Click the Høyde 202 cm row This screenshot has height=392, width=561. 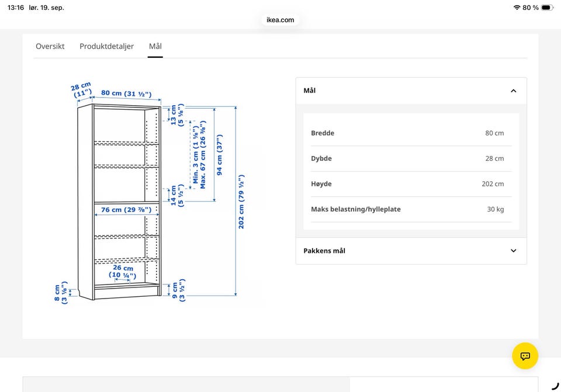tap(411, 184)
